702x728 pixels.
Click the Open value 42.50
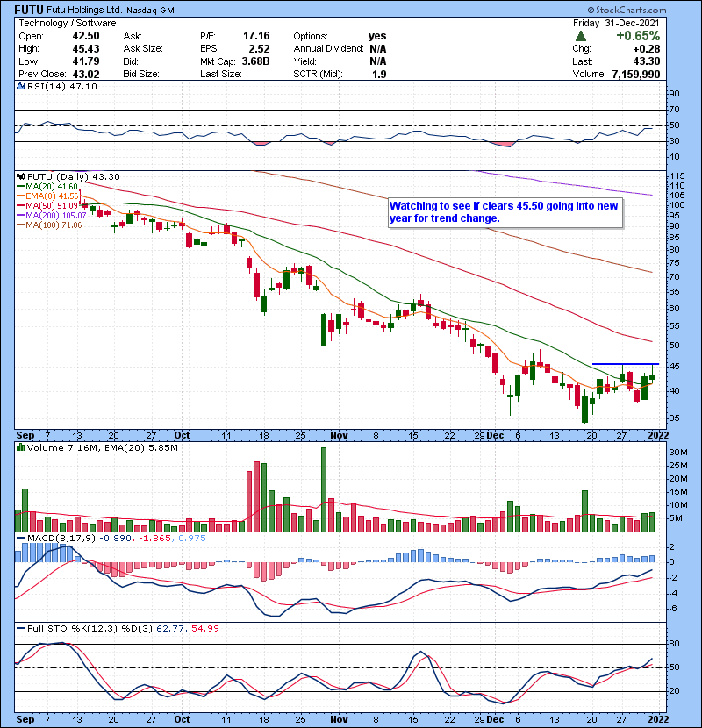(x=86, y=36)
